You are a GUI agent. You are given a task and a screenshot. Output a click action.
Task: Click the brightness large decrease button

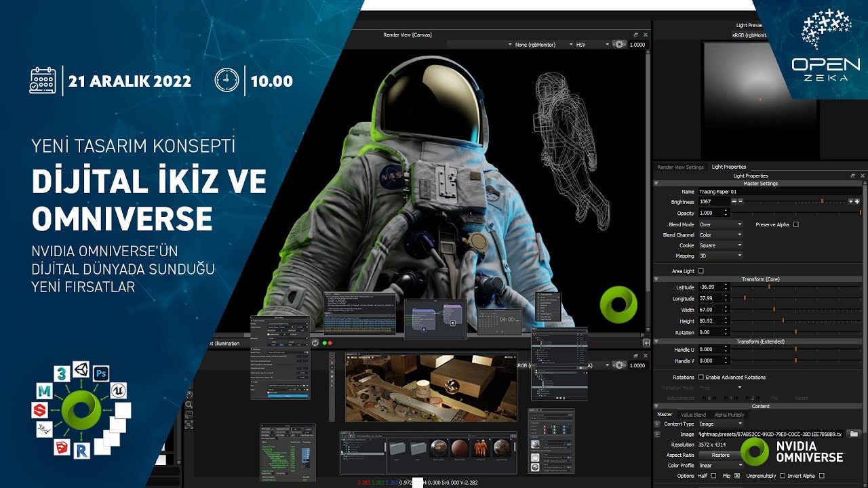(x=734, y=201)
